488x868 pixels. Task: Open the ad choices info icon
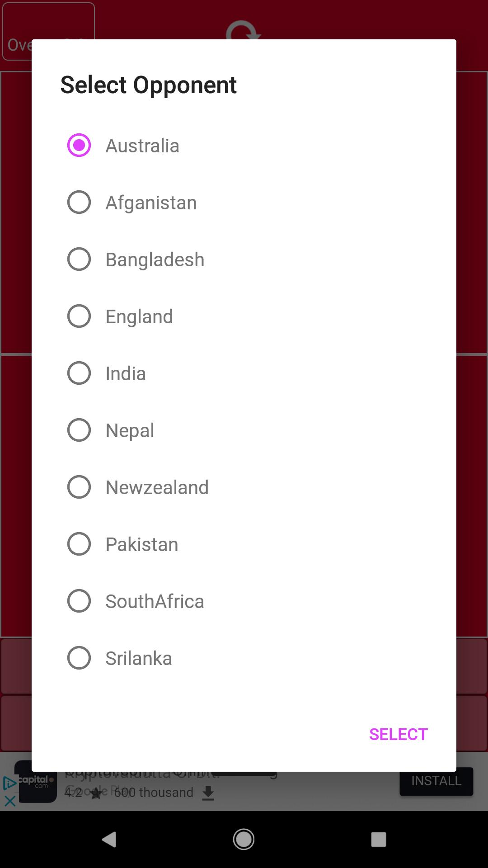[x=9, y=783]
